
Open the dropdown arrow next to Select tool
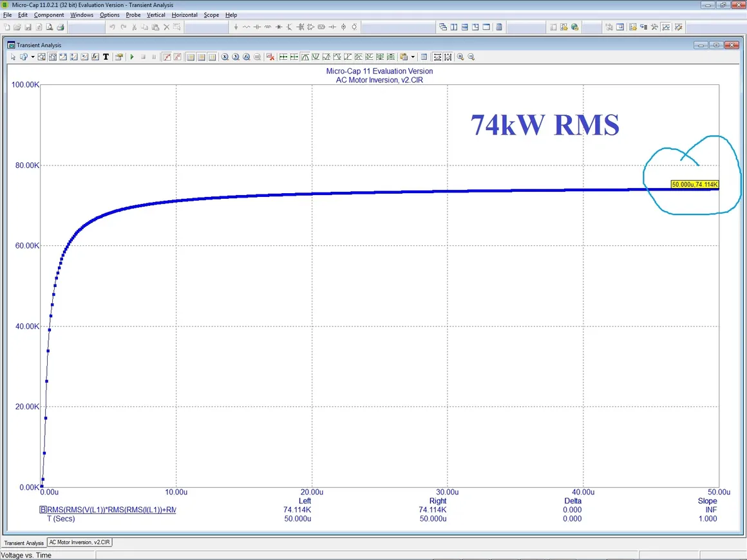click(x=33, y=57)
